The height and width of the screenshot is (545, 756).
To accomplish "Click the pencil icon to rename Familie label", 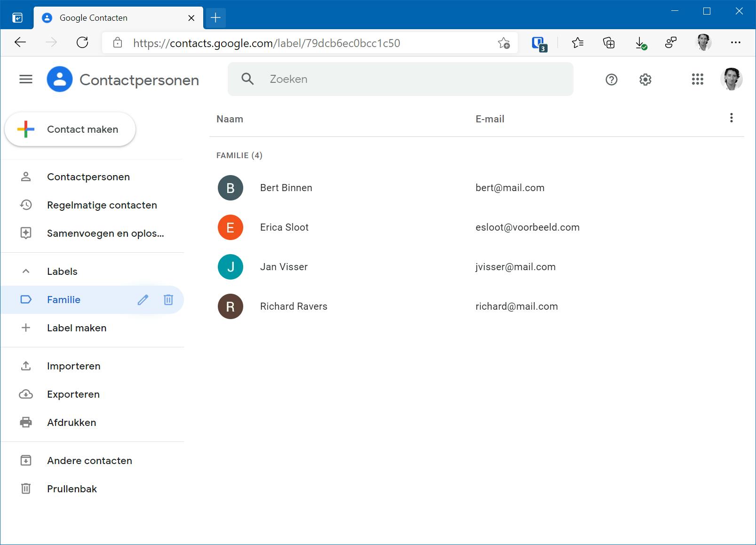I will coord(143,300).
